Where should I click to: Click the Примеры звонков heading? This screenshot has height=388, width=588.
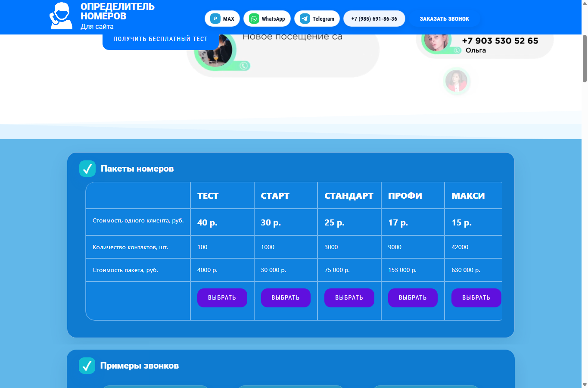tap(140, 366)
